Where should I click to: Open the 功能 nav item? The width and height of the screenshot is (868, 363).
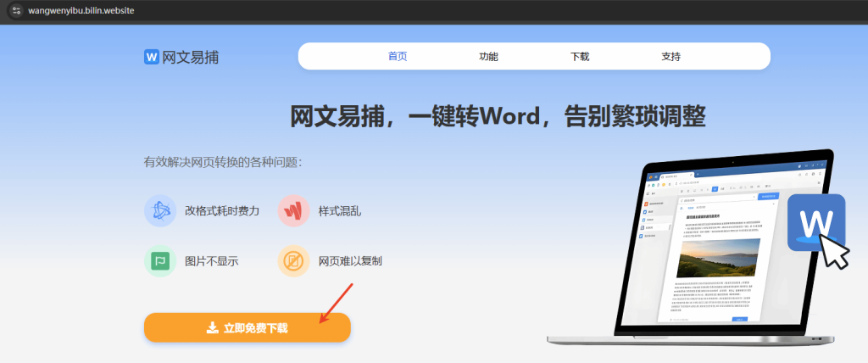click(x=488, y=57)
